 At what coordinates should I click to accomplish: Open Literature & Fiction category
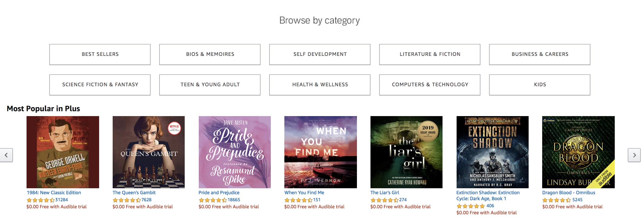point(430,55)
